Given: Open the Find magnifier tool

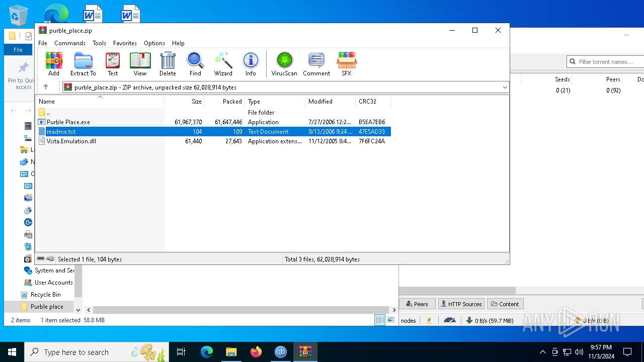Looking at the screenshot, I should [x=195, y=64].
